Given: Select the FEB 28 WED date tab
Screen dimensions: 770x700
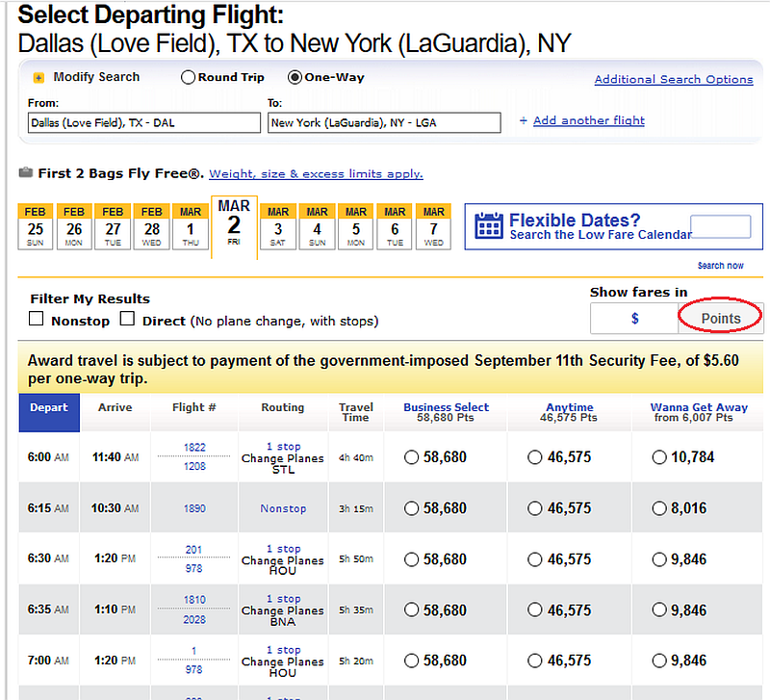Looking at the screenshot, I should (x=152, y=226).
